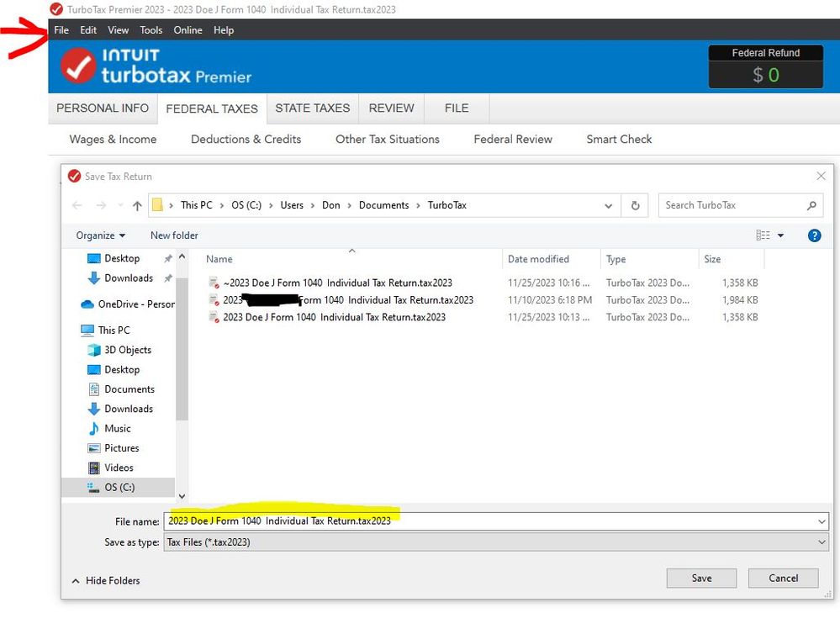Go to Deductions & Credits section

(x=246, y=140)
